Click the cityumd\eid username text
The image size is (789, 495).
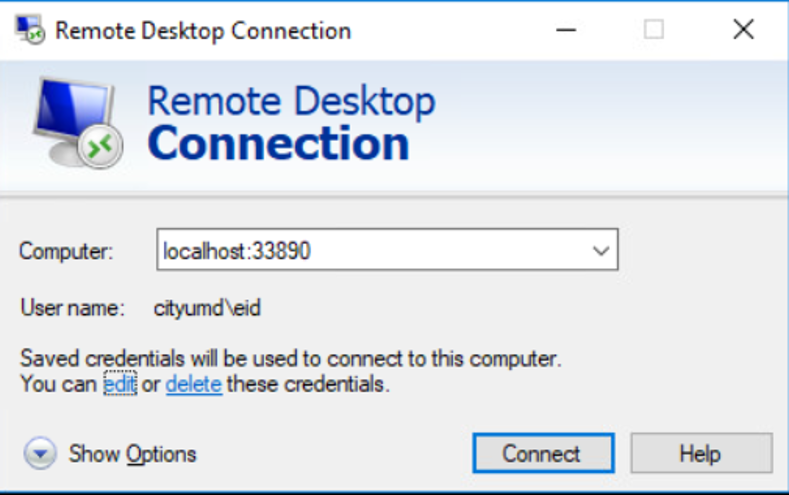207,308
